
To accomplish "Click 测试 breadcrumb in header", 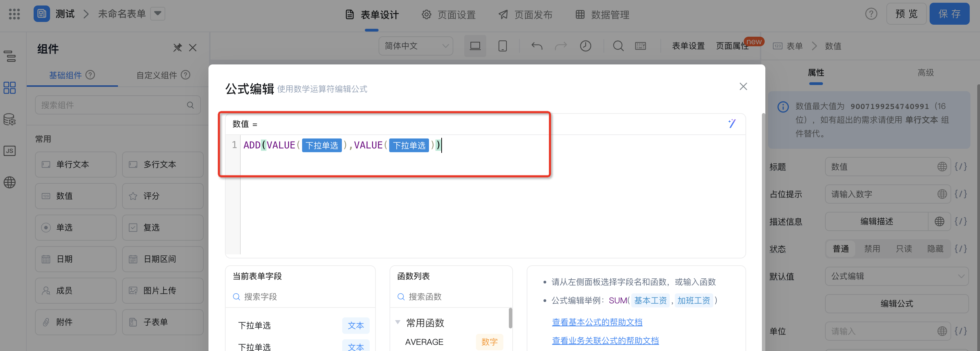I will point(65,14).
